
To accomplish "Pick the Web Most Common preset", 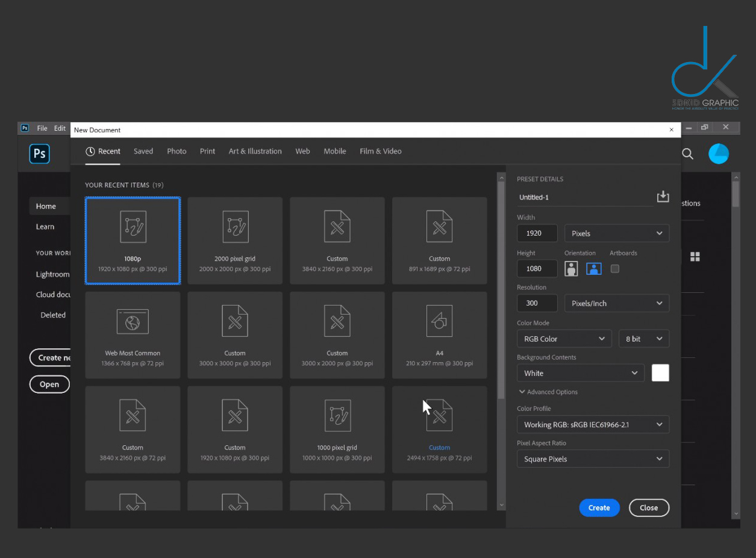I will (133, 334).
